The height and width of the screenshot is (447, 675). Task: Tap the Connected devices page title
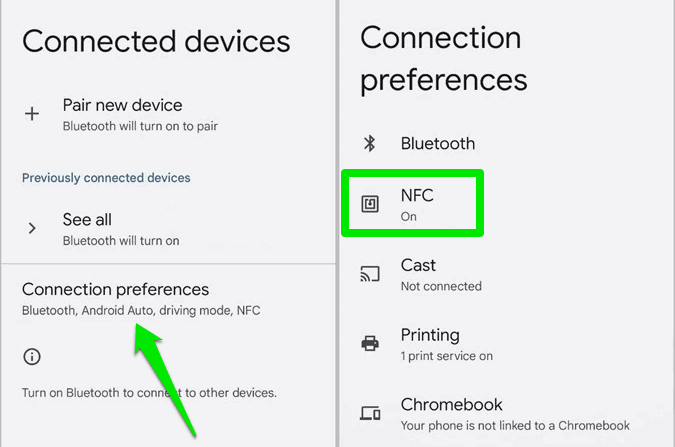pos(156,41)
